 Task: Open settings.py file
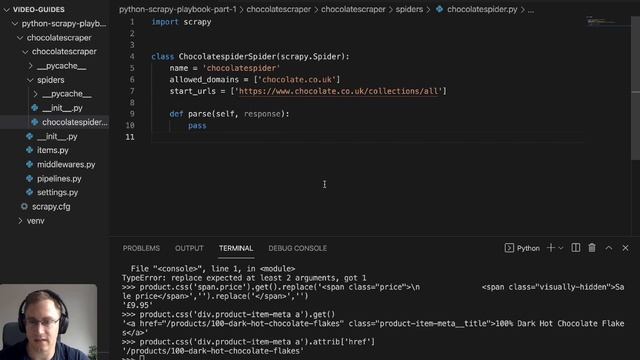point(57,192)
